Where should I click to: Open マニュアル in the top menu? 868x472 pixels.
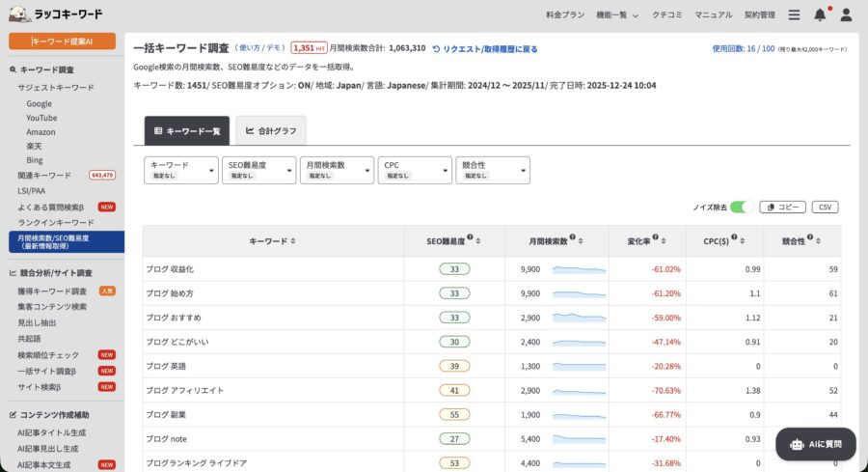tap(714, 14)
